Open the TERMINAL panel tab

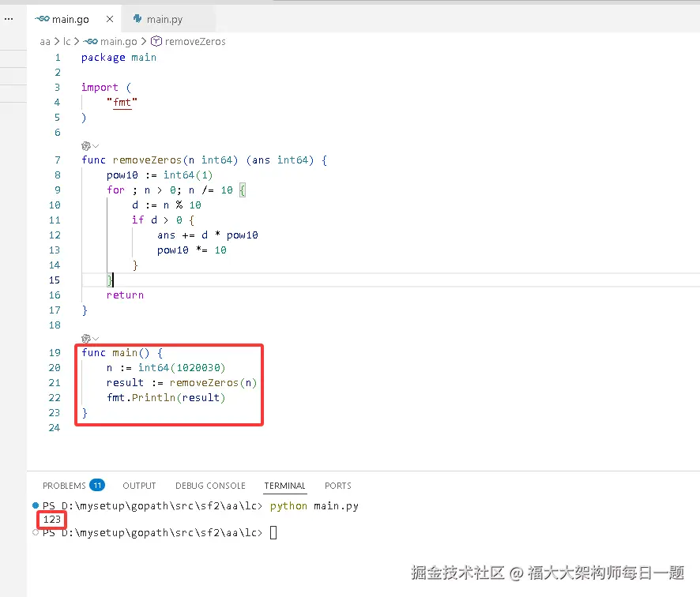[x=285, y=486]
